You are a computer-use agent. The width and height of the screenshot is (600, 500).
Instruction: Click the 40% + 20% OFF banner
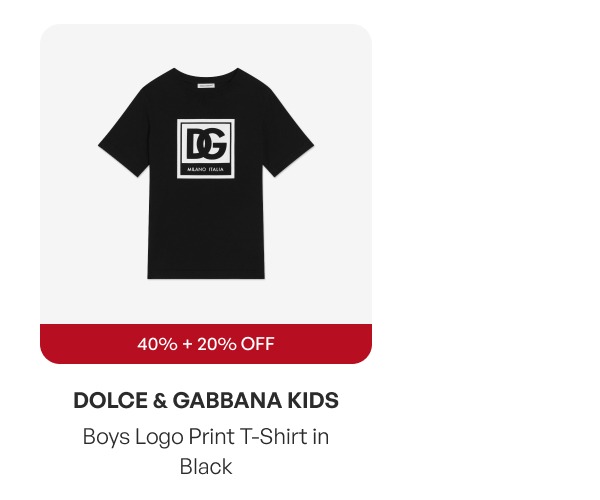pyautogui.click(x=206, y=344)
